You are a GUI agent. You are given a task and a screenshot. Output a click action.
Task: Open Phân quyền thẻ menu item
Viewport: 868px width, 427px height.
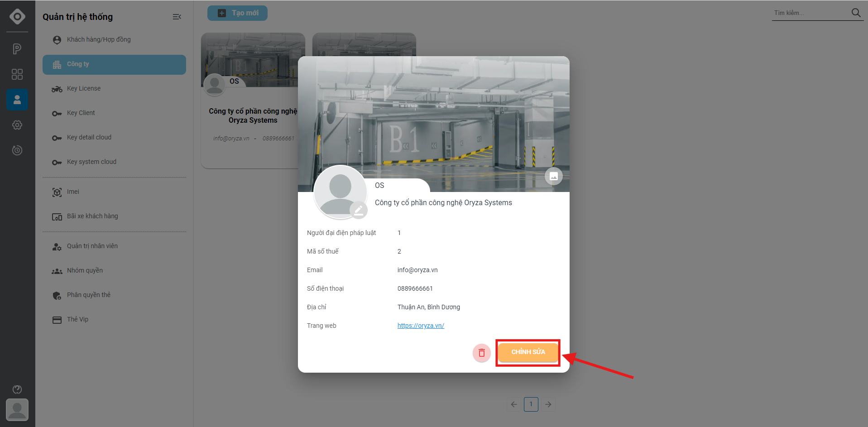tap(114, 295)
